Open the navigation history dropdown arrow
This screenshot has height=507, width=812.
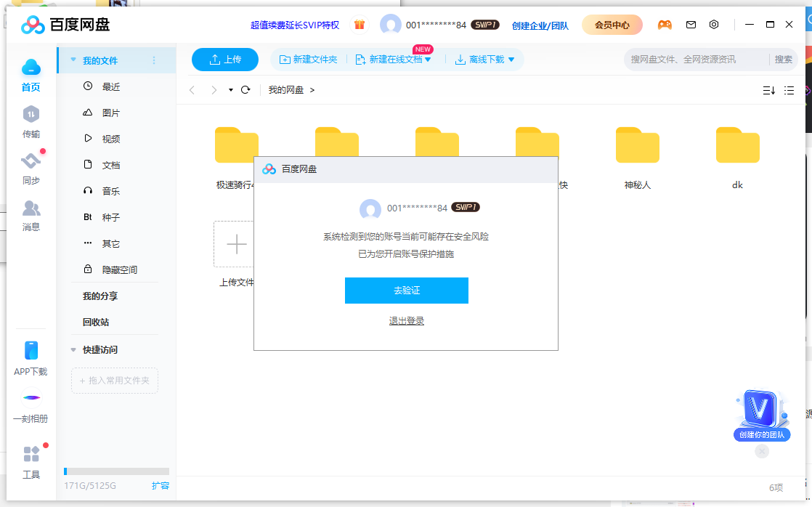[230, 90]
